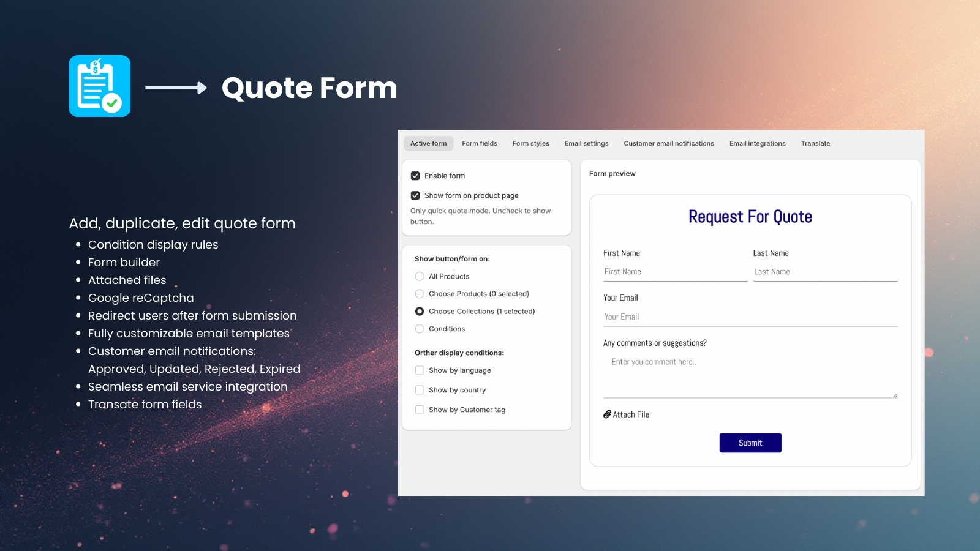Viewport: 980px width, 551px height.
Task: Click the First Name input field
Action: pos(675,272)
